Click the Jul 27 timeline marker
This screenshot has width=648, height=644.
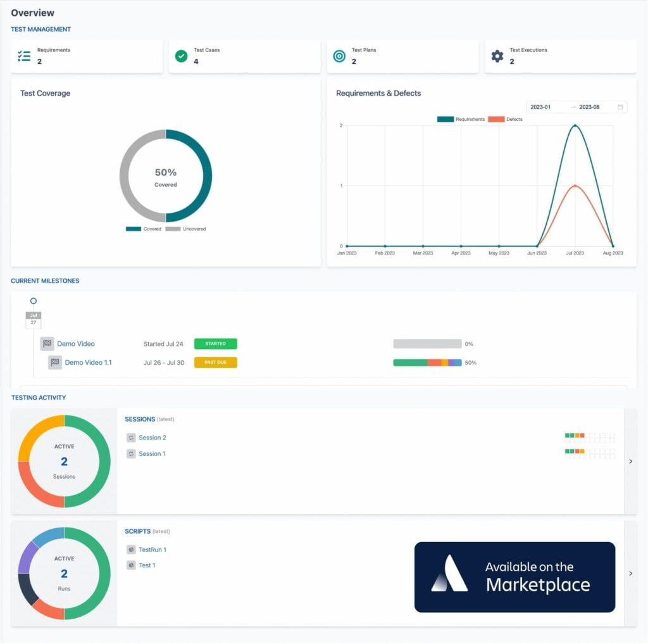tap(33, 319)
